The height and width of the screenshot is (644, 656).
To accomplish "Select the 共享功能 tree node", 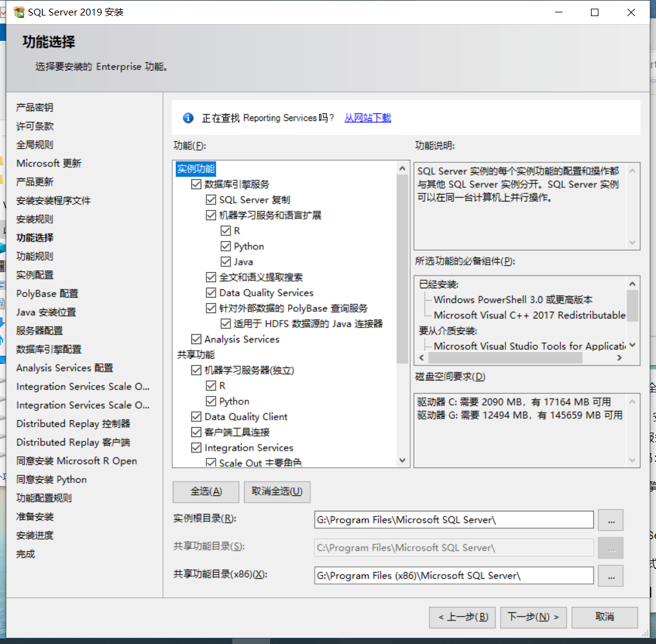I will (196, 355).
